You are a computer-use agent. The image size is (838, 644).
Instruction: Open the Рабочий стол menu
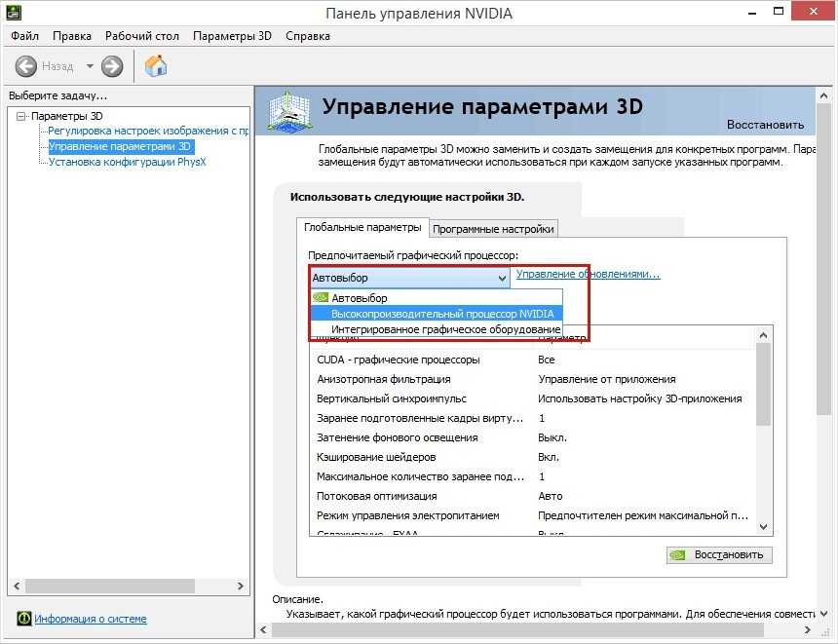pos(141,36)
